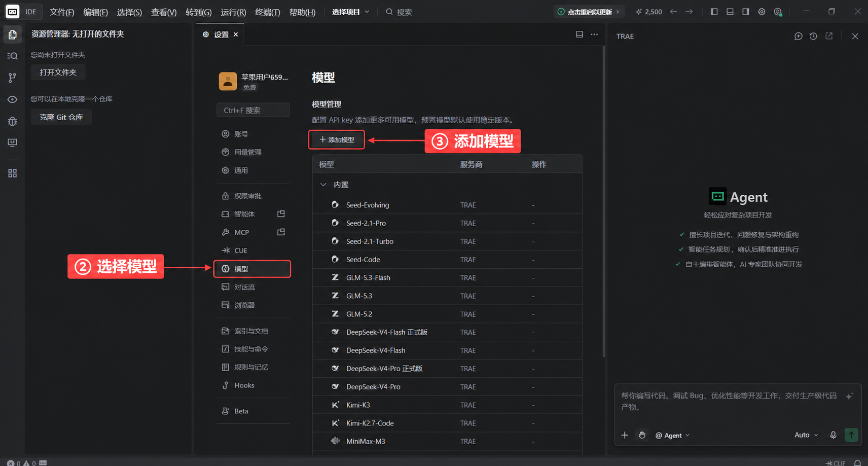Open the user account avatar icon in title bar

tap(778, 12)
